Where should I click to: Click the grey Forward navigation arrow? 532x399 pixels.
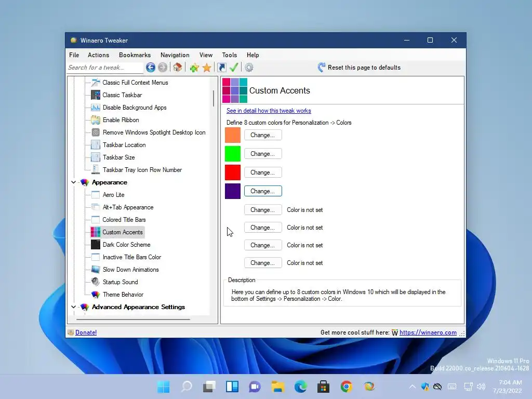[163, 68]
